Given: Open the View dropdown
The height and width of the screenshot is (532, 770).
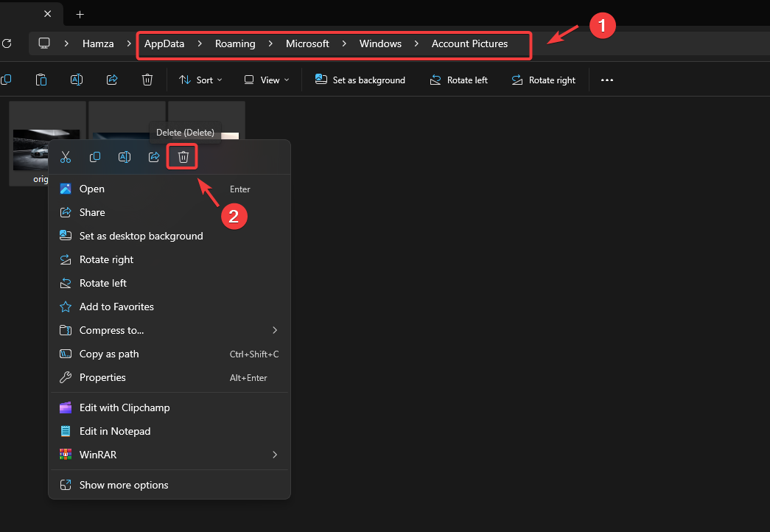Looking at the screenshot, I should coord(267,80).
